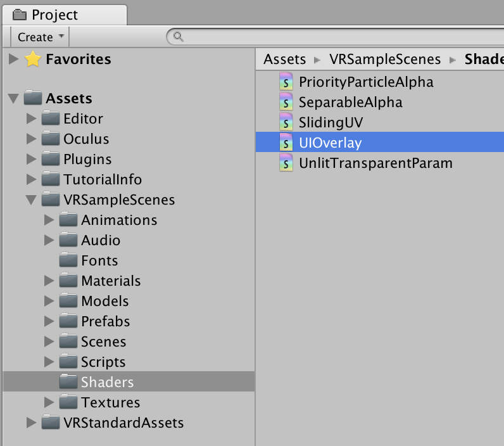Expand the Editor folder arrow

click(x=31, y=118)
